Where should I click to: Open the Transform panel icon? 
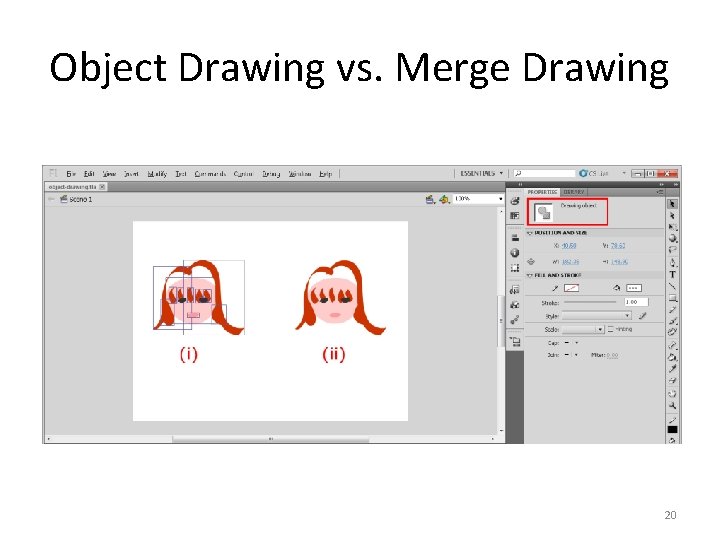pyautogui.click(x=515, y=268)
